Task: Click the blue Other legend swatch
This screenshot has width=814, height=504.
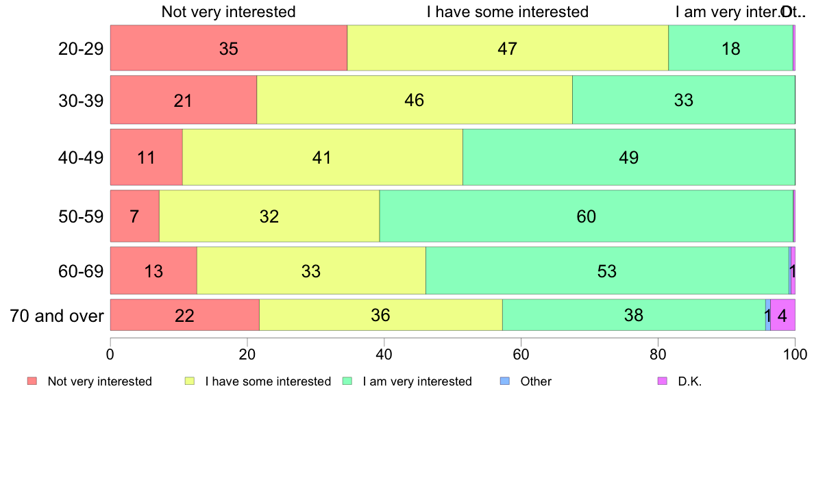Action: tap(505, 381)
